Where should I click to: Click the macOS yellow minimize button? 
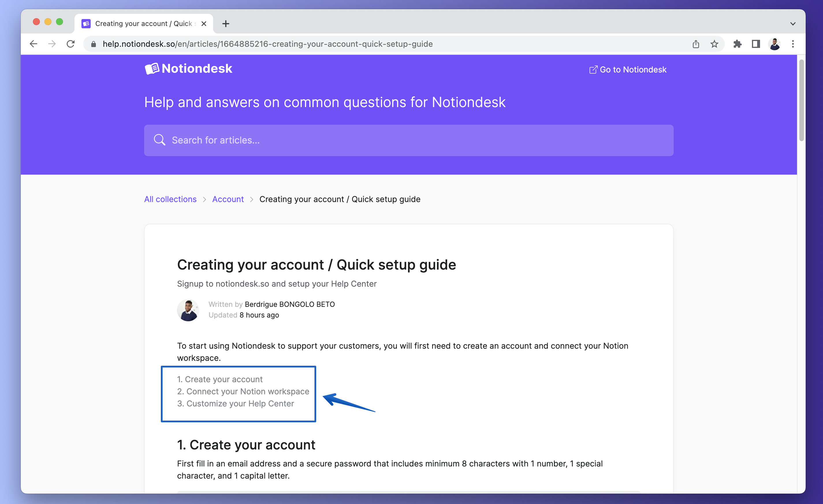pyautogui.click(x=48, y=22)
